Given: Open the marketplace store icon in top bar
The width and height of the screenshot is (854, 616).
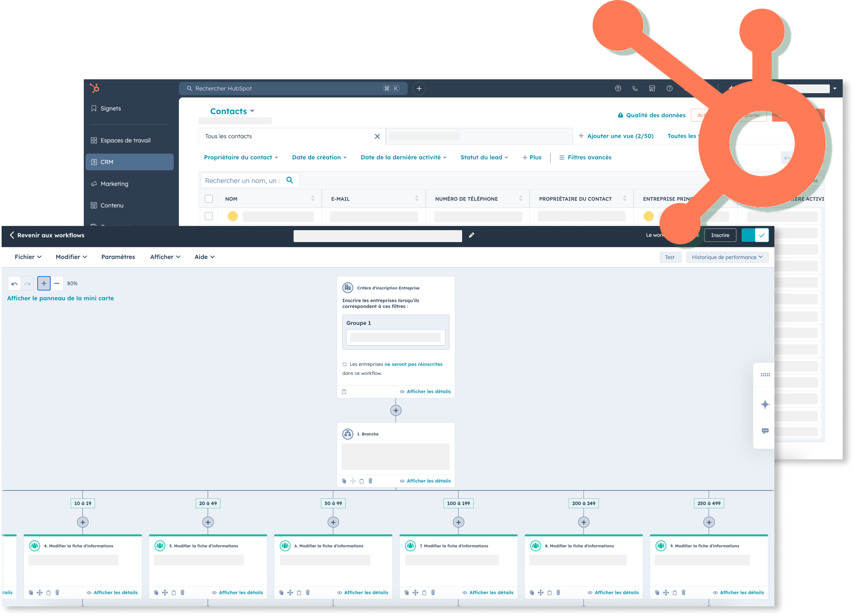Looking at the screenshot, I should 652,89.
